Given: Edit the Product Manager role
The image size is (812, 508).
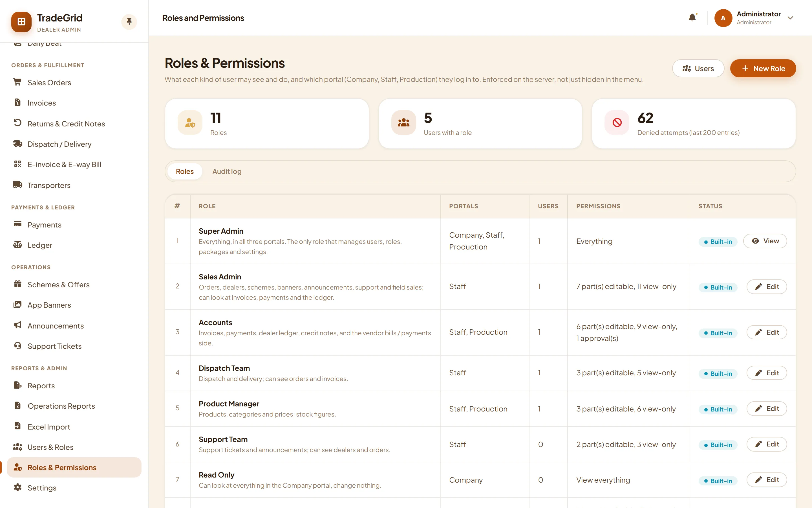Looking at the screenshot, I should [767, 409].
